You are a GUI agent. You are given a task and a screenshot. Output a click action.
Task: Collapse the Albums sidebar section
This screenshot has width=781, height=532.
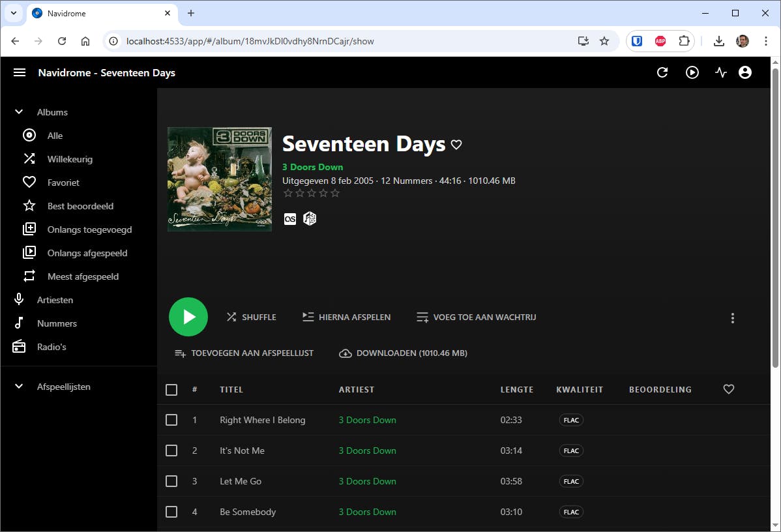point(19,112)
